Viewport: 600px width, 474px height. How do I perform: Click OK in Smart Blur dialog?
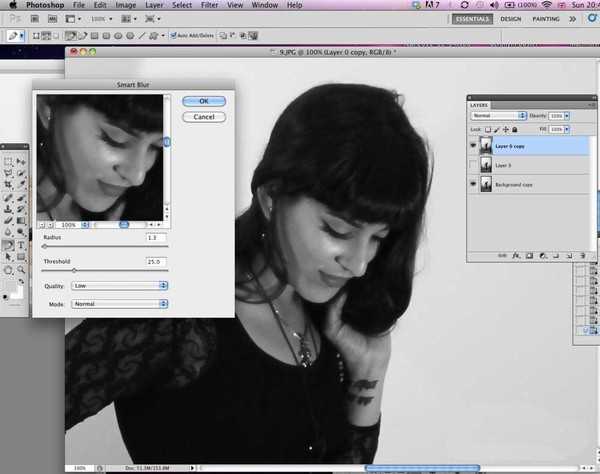click(x=204, y=101)
